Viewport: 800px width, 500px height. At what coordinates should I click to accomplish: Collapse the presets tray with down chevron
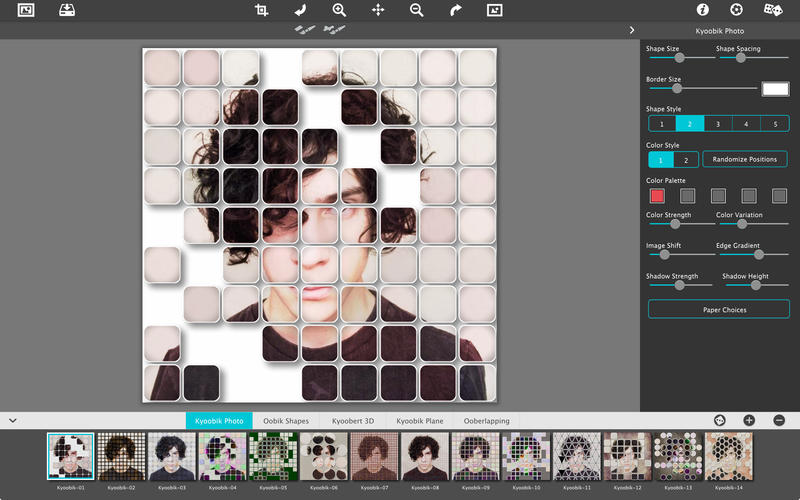click(13, 421)
